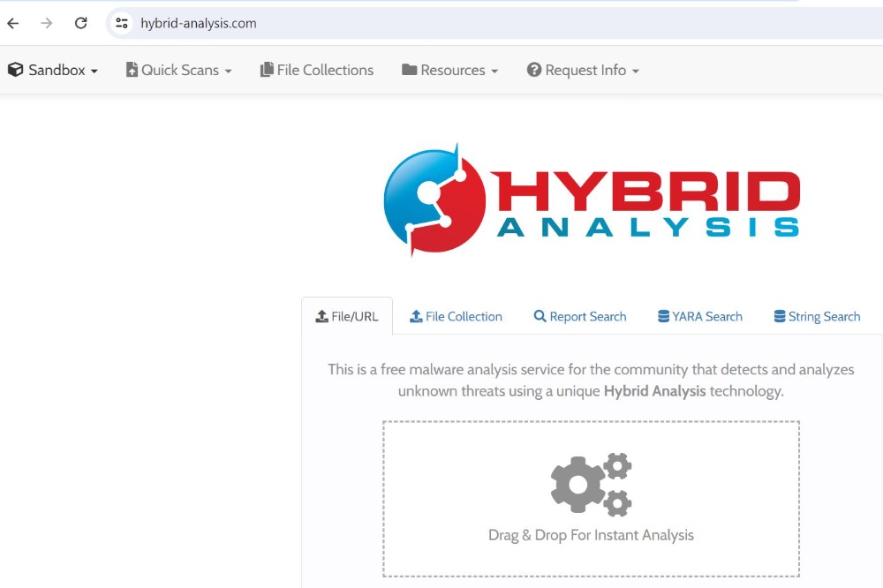Click the gears icon in the drop zone

[x=592, y=485]
